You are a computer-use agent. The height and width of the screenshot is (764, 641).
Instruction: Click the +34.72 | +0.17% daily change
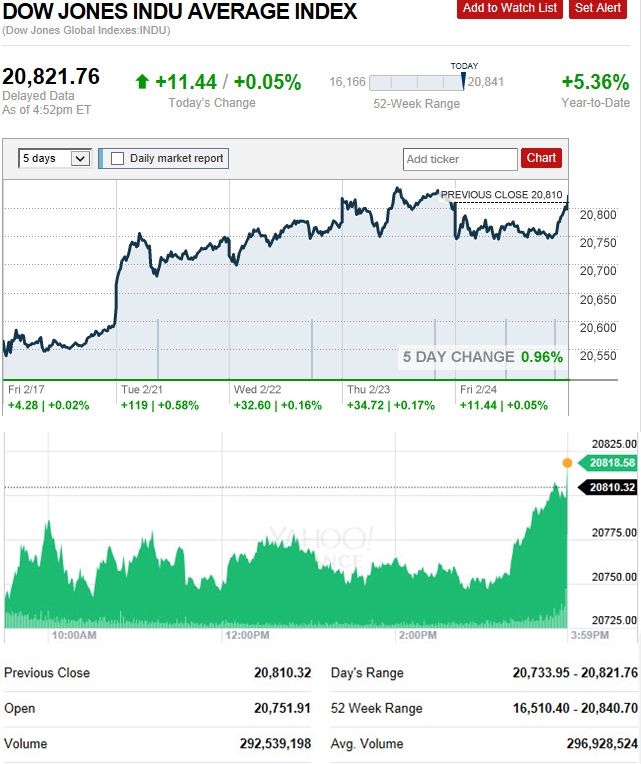click(x=391, y=405)
